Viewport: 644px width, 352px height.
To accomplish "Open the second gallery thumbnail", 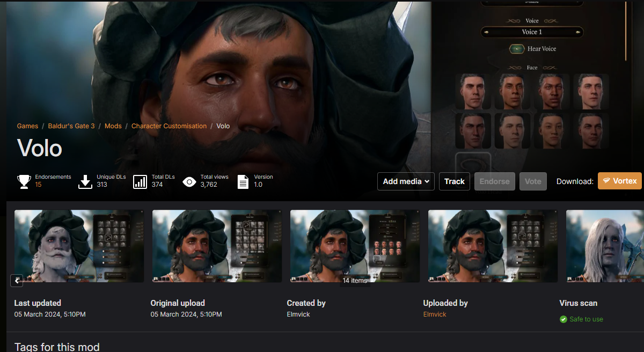I will [x=217, y=246].
